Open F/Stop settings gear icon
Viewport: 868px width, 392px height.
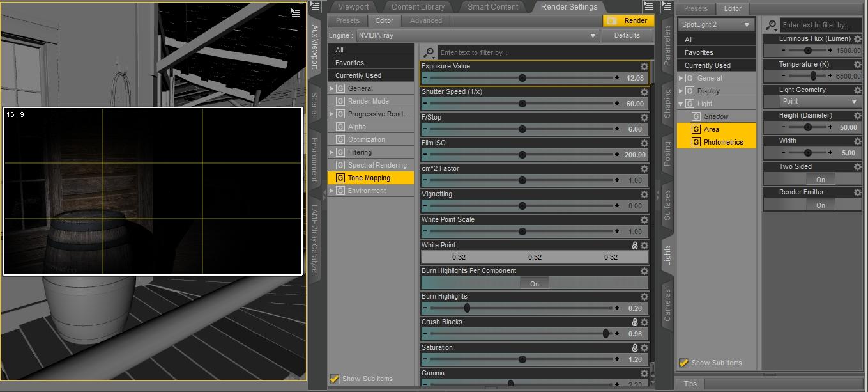(x=644, y=118)
